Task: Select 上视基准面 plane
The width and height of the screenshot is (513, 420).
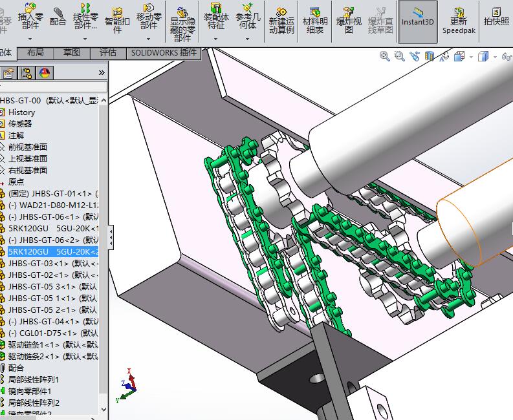Action: tap(27, 158)
